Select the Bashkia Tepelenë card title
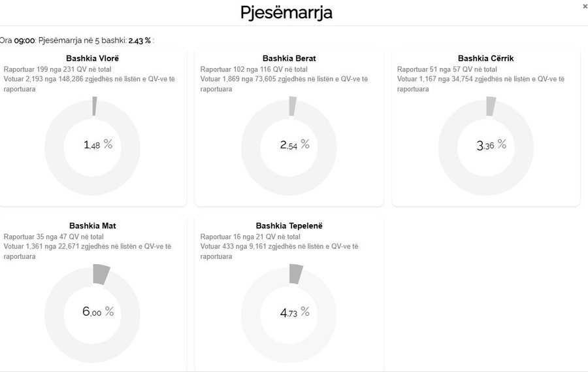This screenshot has width=588, height=372. coord(289,226)
